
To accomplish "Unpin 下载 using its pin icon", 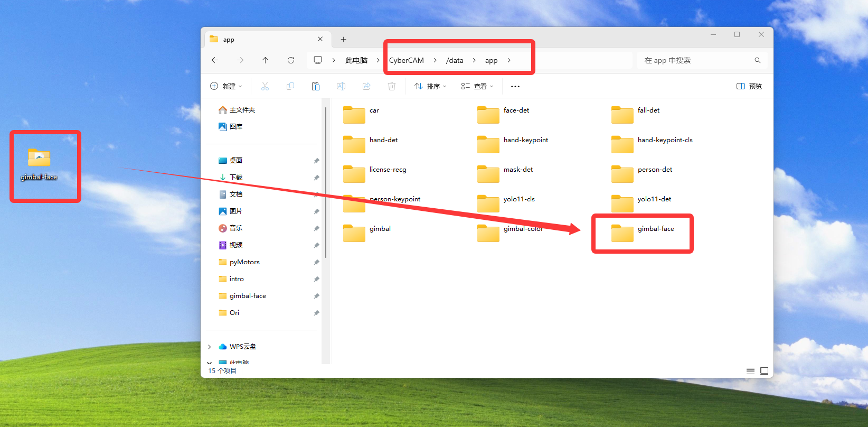I will pos(316,178).
